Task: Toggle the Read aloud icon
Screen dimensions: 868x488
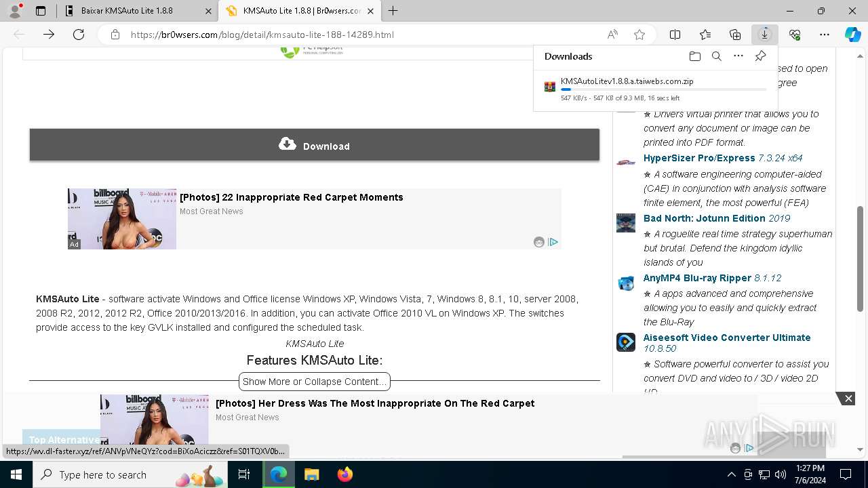Action: 612,35
